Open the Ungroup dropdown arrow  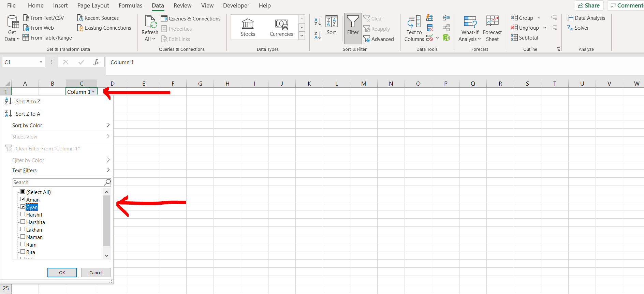pos(545,28)
